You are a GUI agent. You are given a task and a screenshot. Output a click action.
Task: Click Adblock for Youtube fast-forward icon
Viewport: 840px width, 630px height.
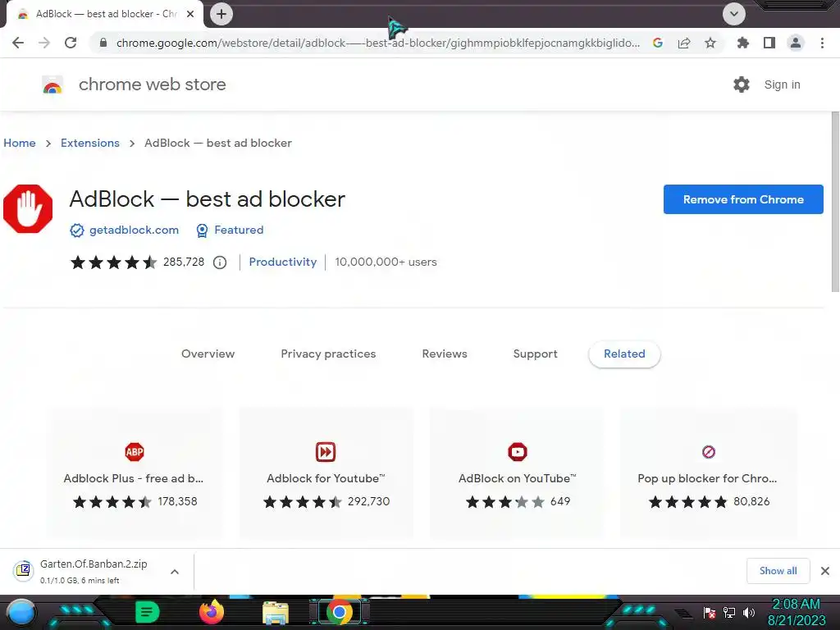(x=326, y=452)
